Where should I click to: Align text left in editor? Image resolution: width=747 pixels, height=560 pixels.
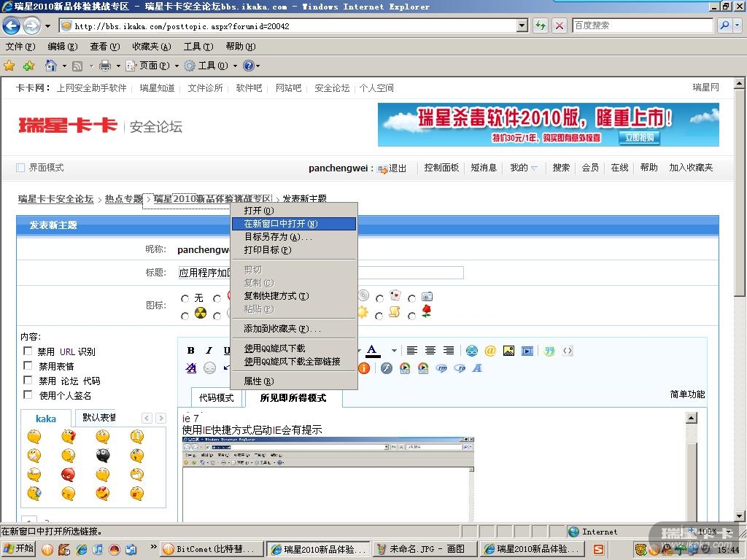[412, 351]
